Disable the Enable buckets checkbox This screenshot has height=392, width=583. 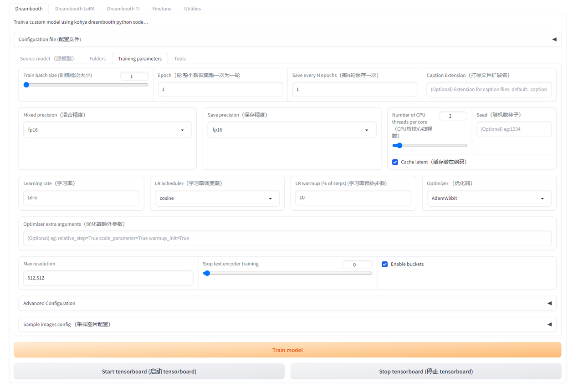(385, 264)
